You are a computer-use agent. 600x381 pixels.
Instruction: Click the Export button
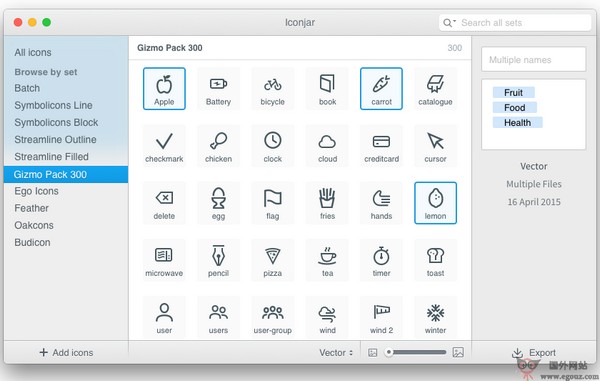pos(534,352)
